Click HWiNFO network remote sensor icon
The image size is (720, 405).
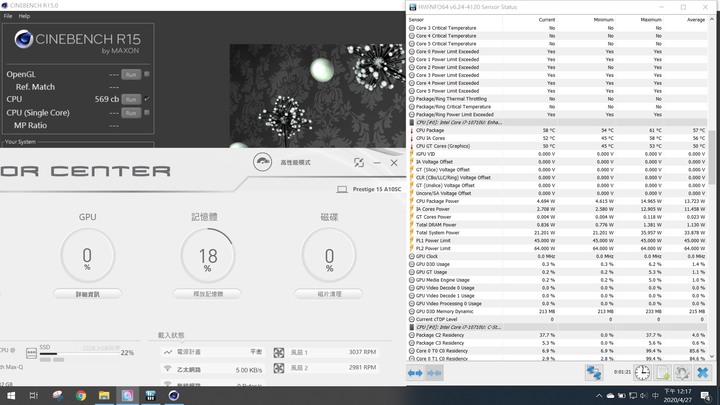(x=594, y=372)
